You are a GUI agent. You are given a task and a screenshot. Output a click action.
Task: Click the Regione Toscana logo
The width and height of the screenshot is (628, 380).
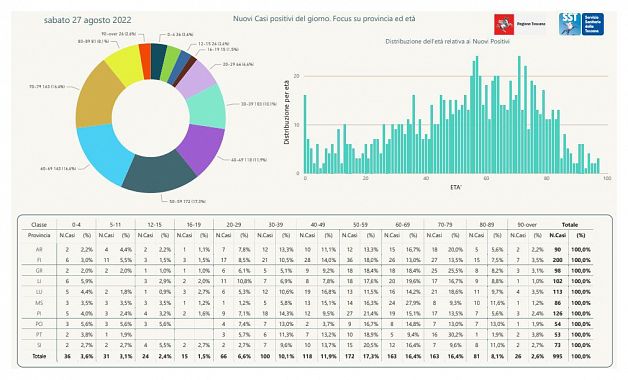(x=520, y=24)
